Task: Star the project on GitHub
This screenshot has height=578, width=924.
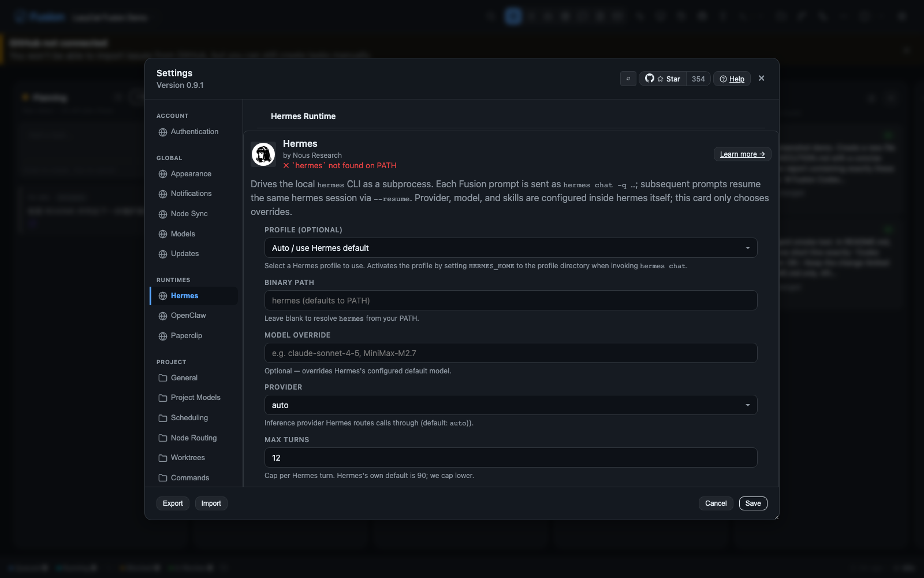Action: (662, 79)
